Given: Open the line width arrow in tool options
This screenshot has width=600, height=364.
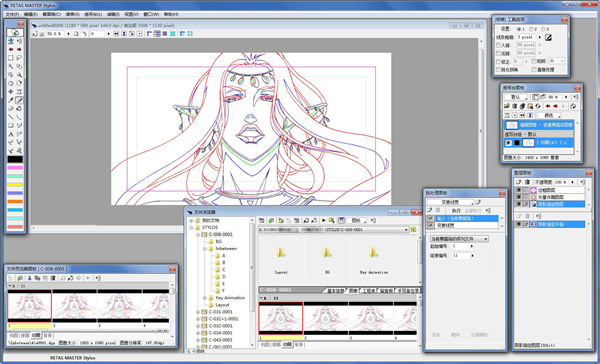Looking at the screenshot, I should click(x=540, y=37).
